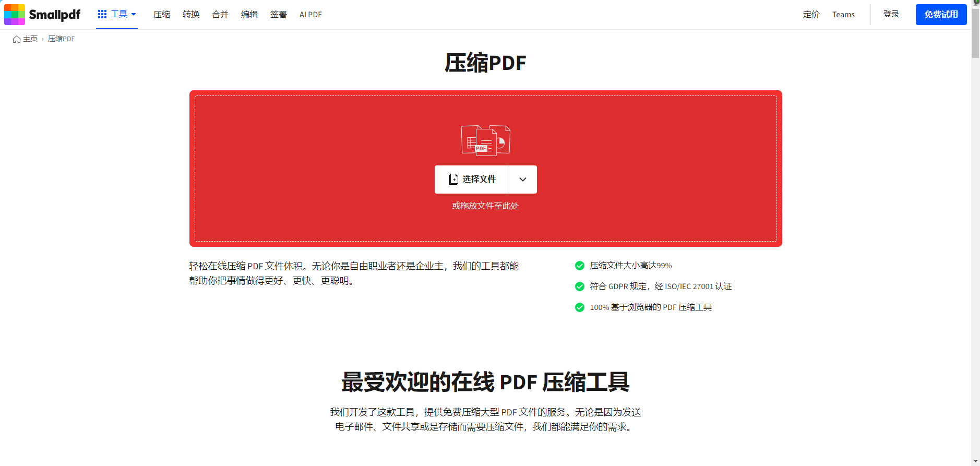Click green checkmark beside GDPR compliance text
Image resolution: width=980 pixels, height=466 pixels.
pos(579,286)
